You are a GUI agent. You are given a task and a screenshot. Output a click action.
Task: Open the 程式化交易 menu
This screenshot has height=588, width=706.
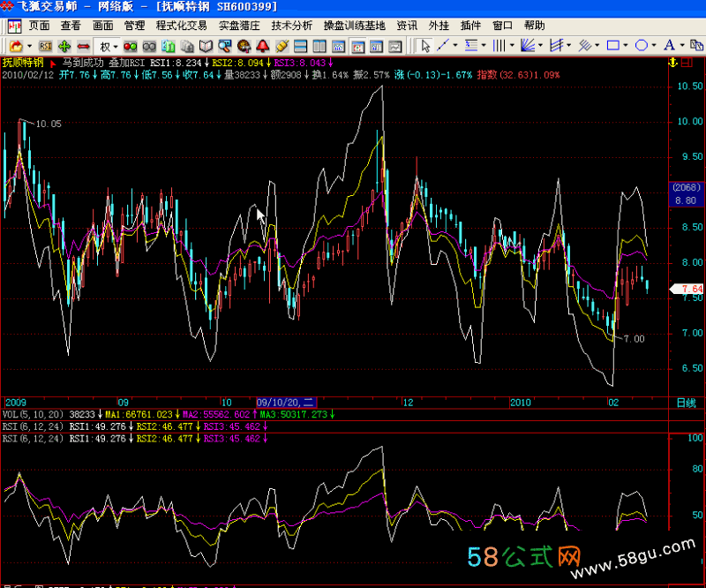coord(182,26)
